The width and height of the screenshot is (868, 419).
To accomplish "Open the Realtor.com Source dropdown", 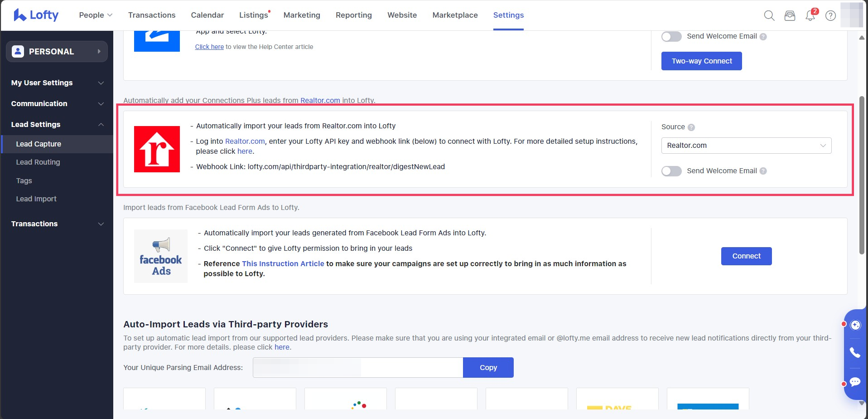I will (x=746, y=146).
